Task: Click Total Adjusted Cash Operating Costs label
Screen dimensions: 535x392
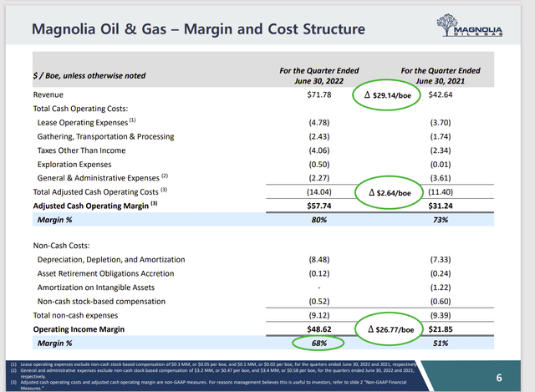Action: (100, 191)
